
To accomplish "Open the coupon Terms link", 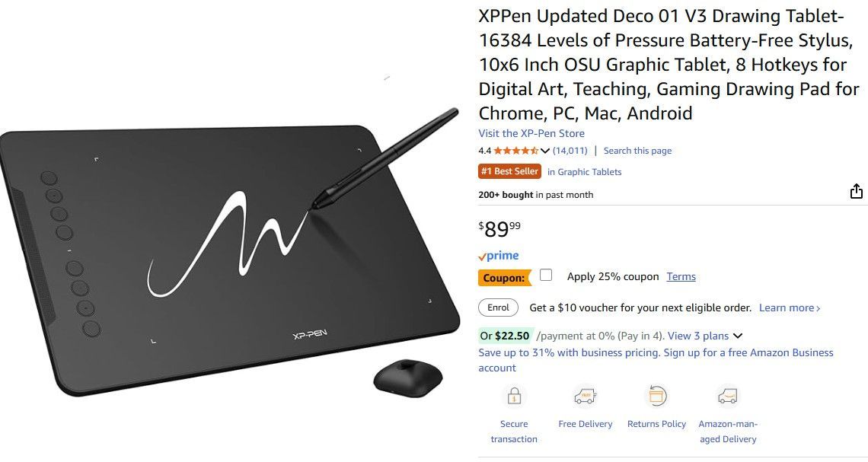I will coord(681,276).
